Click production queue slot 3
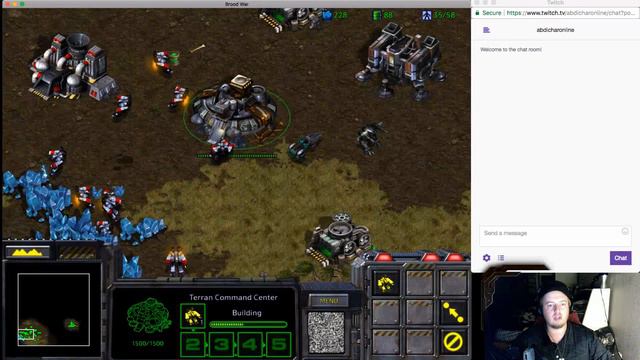Viewport: 640px width, 360px height. (x=221, y=344)
